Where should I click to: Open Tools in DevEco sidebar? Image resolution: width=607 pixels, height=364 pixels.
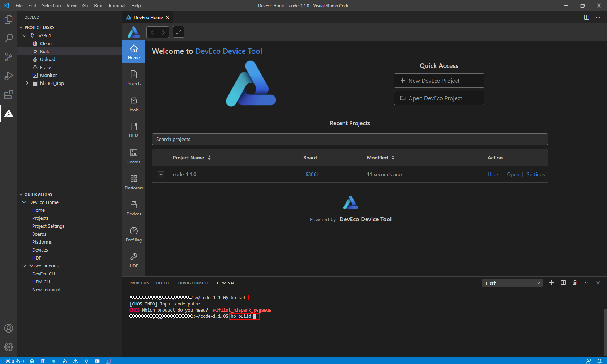coord(134,104)
